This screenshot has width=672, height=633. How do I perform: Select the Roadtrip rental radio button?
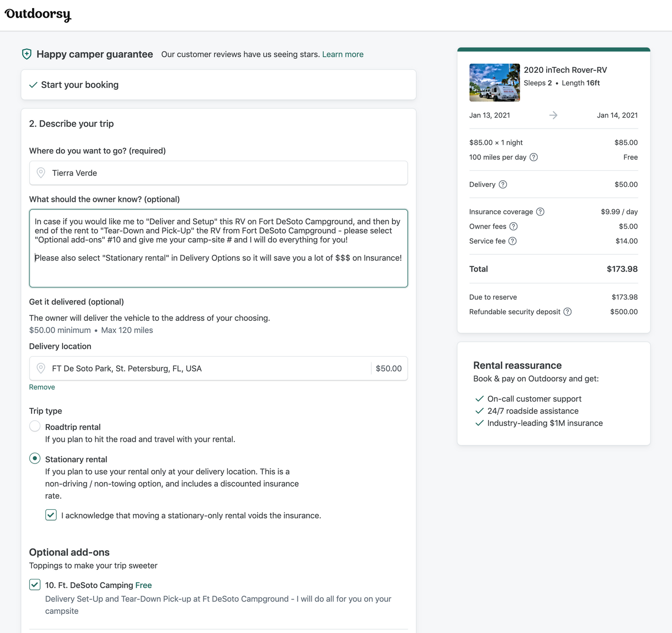click(35, 426)
